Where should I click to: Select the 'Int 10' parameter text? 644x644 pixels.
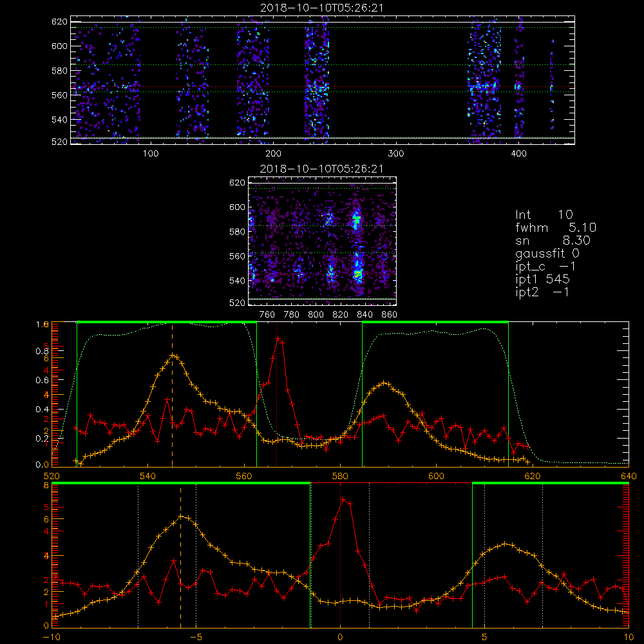(x=544, y=215)
